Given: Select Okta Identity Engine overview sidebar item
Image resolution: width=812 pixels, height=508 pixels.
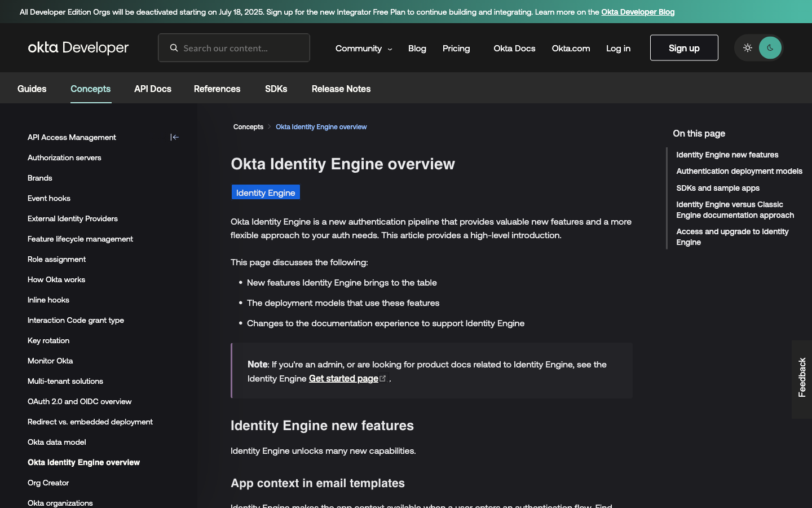Looking at the screenshot, I should pos(83,462).
